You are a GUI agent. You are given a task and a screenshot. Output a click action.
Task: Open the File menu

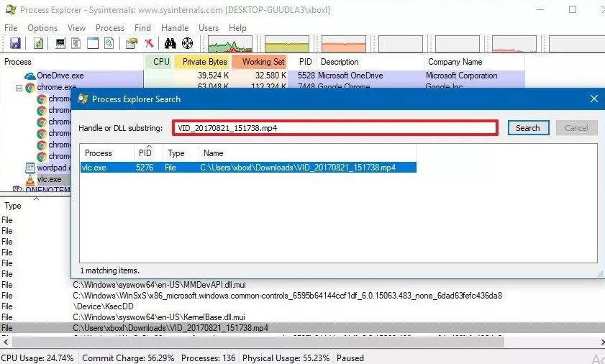[x=11, y=28]
